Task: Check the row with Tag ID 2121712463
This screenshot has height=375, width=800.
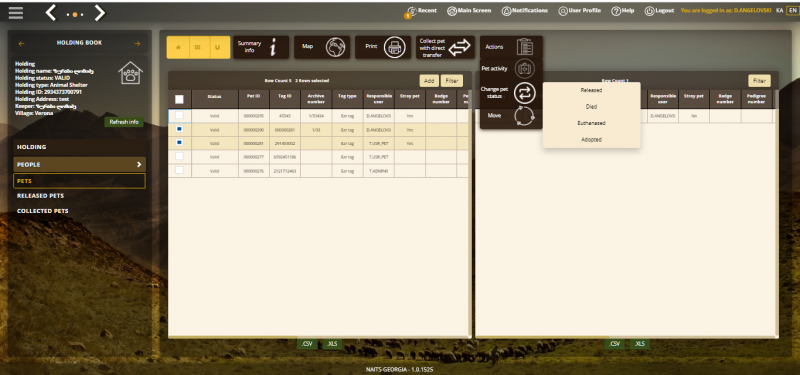Action: point(179,170)
